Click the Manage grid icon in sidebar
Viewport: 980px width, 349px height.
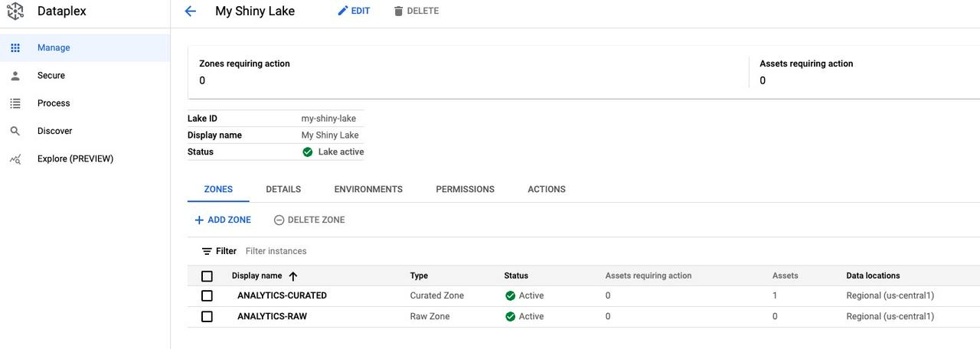(15, 47)
